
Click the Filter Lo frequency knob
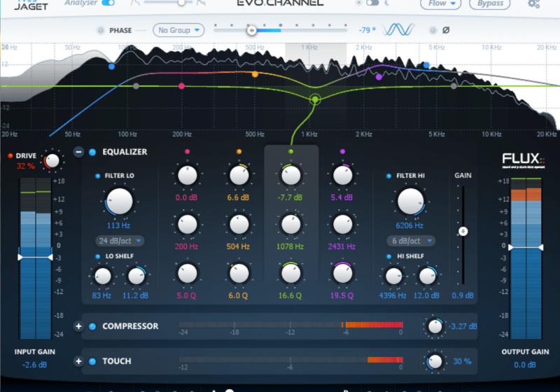click(x=119, y=202)
